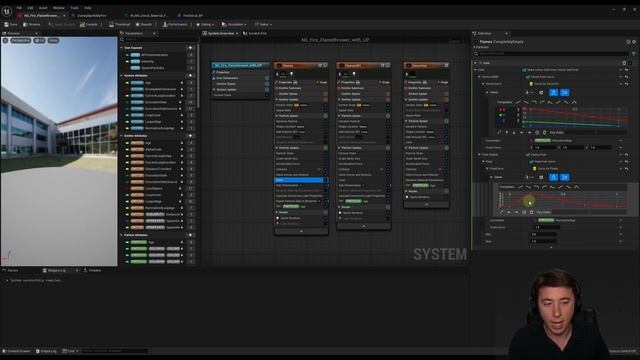
Task: Click the Perspective viewport button
Action: pos(20,40)
